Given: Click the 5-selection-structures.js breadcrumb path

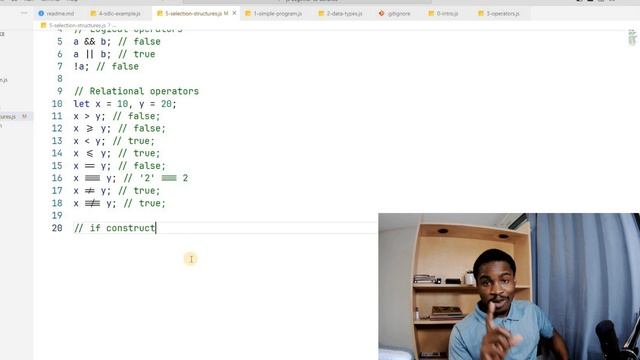Looking at the screenshot, I should coord(77,25).
